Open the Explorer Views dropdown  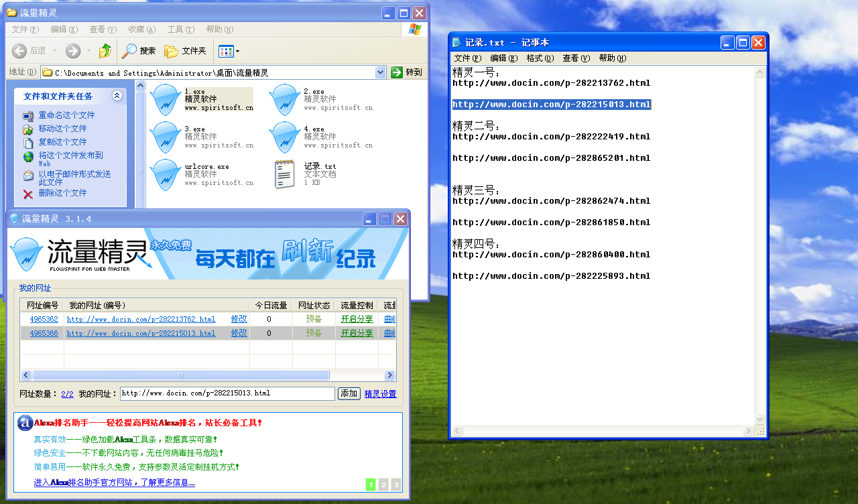click(x=229, y=51)
